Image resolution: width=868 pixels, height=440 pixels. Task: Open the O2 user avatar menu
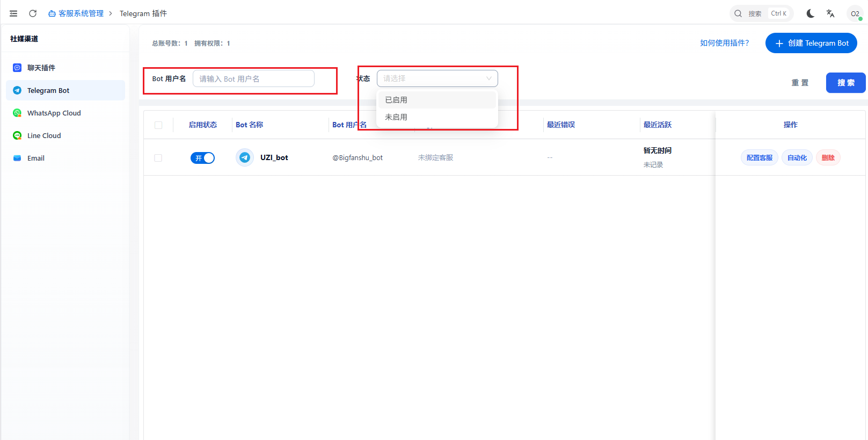coord(855,13)
